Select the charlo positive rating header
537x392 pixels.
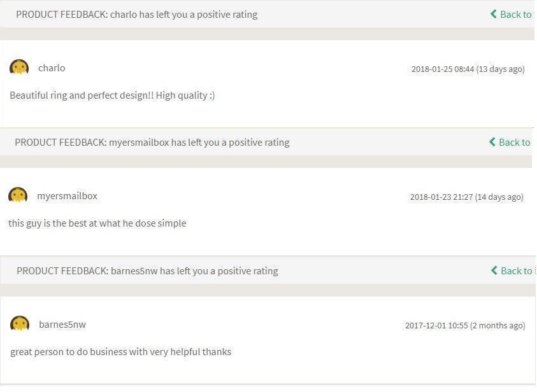pyautogui.click(x=137, y=14)
